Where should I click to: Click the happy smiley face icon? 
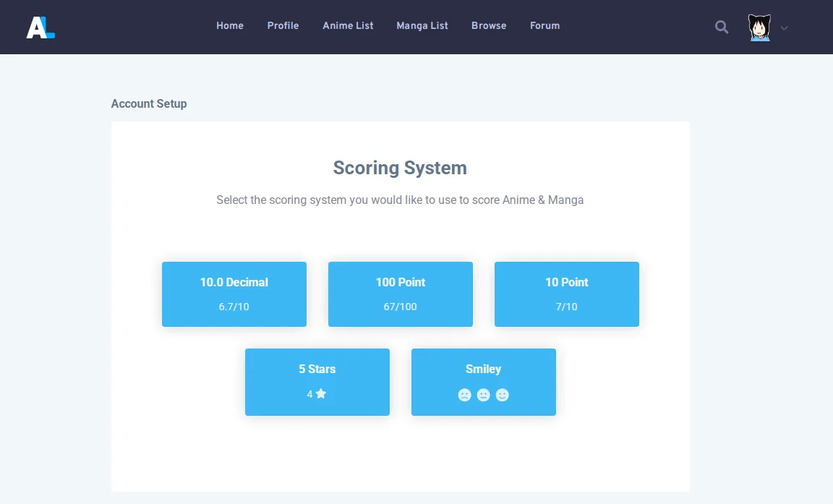[x=502, y=395]
